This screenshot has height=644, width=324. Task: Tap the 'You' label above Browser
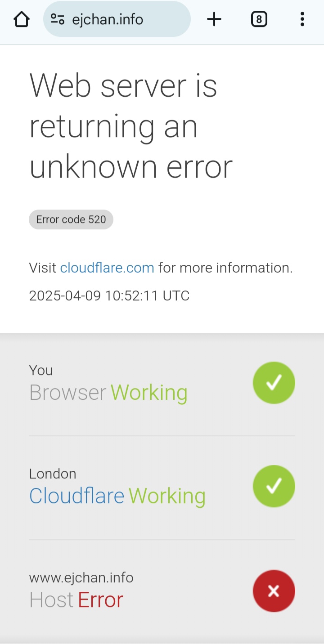pyautogui.click(x=41, y=370)
